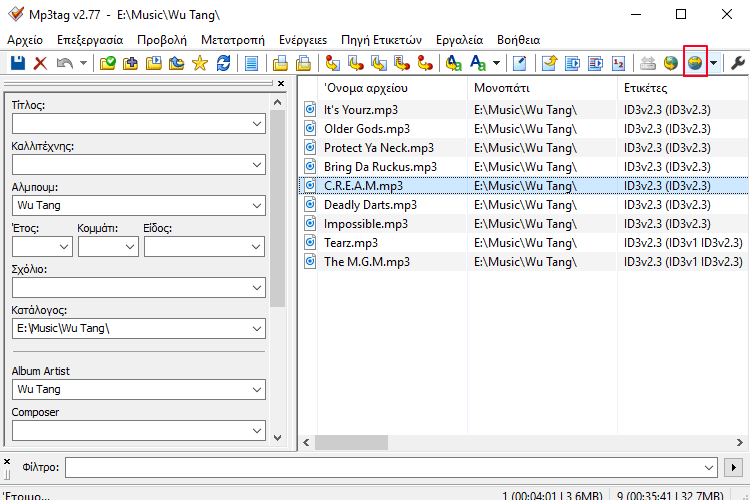
Task: Start the auto-numbering wizard icon with 1 2
Action: (x=618, y=63)
